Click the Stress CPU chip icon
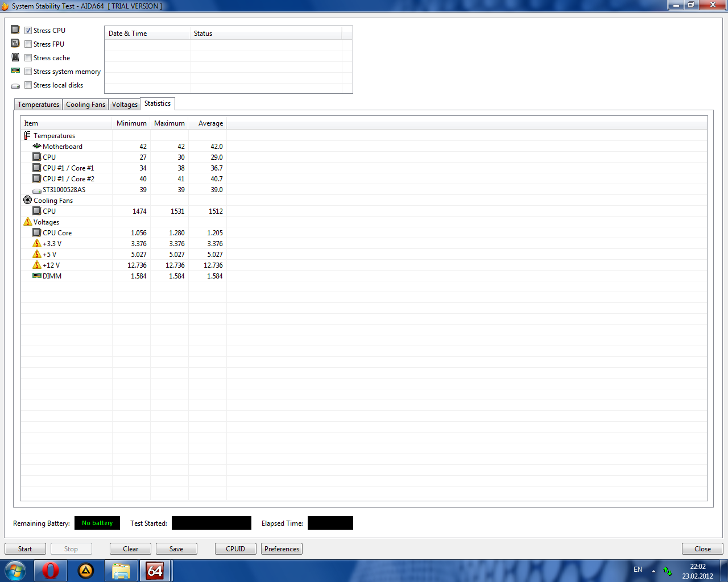 click(x=15, y=30)
